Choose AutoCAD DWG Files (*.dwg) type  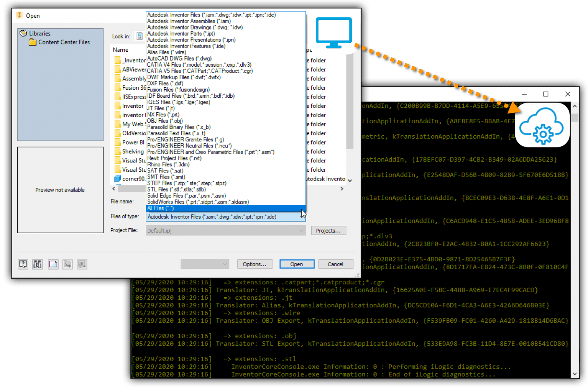coord(179,59)
